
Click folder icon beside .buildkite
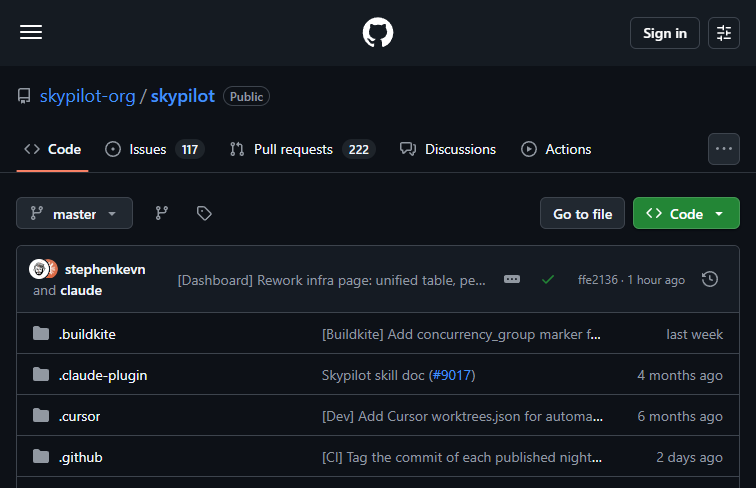tap(41, 333)
